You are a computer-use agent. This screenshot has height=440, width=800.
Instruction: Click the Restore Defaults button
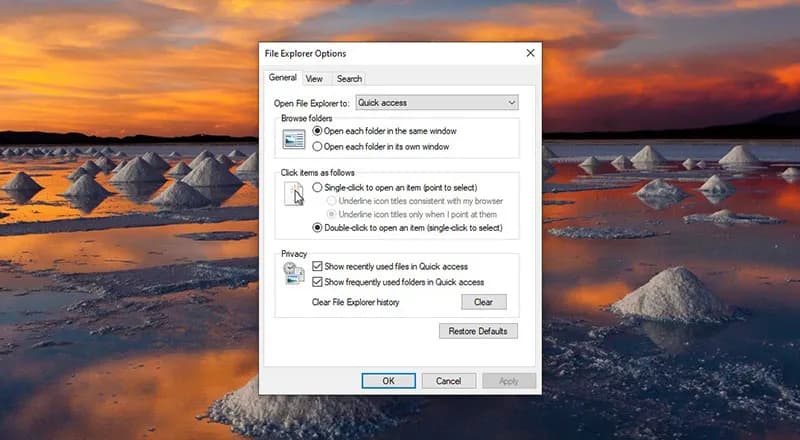[x=478, y=331]
